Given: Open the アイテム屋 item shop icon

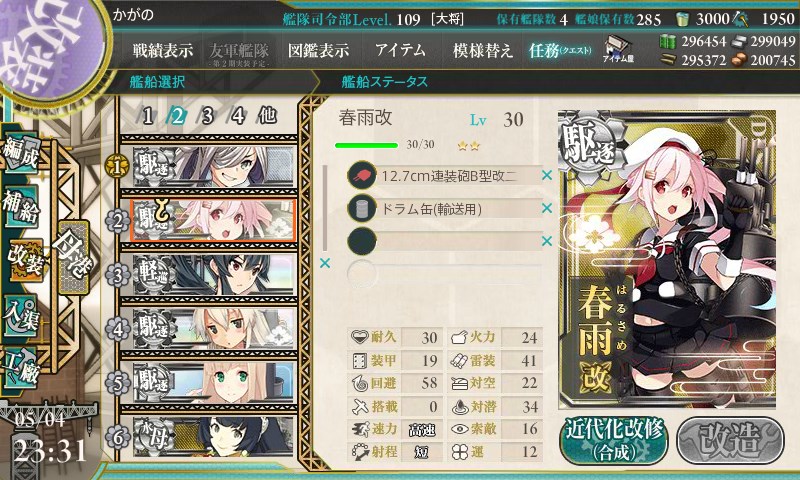Looking at the screenshot, I should click(x=618, y=50).
